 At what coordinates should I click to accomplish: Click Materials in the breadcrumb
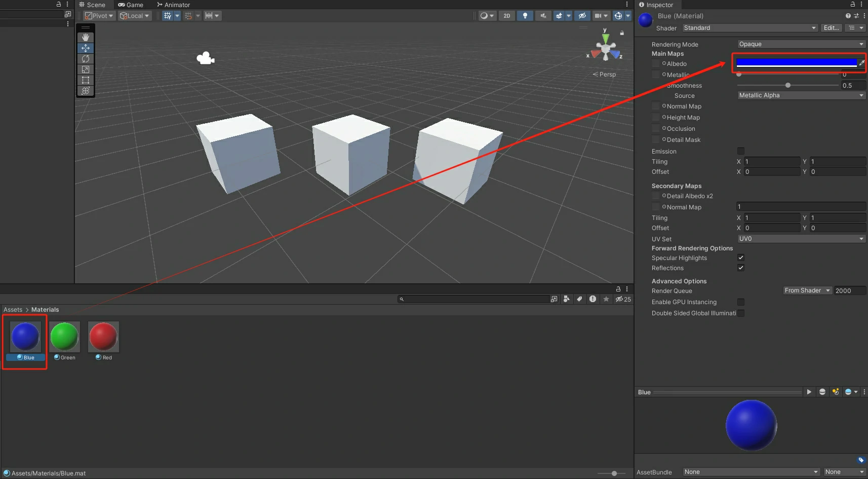pos(45,310)
